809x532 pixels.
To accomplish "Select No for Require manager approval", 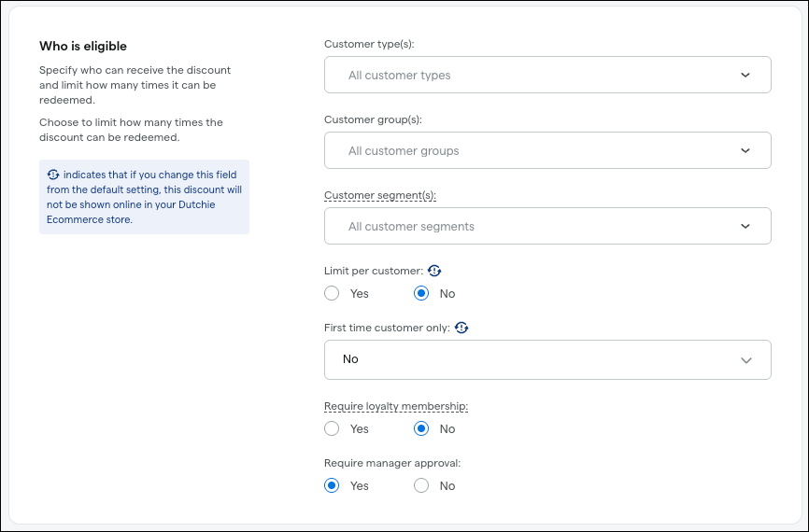I will 421,485.
